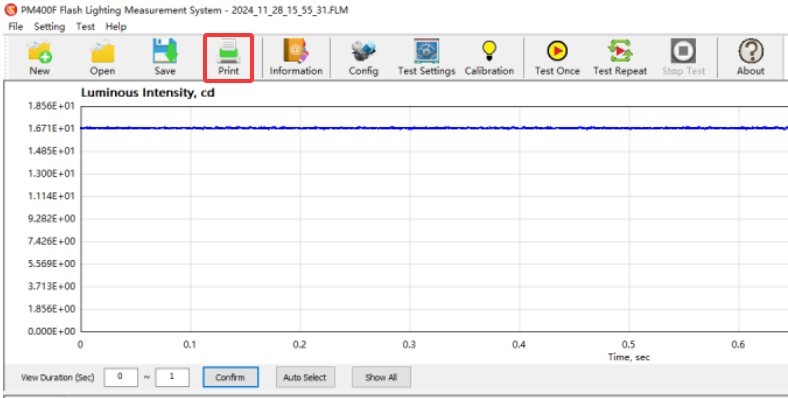This screenshot has width=788, height=398.
Task: Click the 1.300E+01 y-axis value
Action: (x=52, y=173)
